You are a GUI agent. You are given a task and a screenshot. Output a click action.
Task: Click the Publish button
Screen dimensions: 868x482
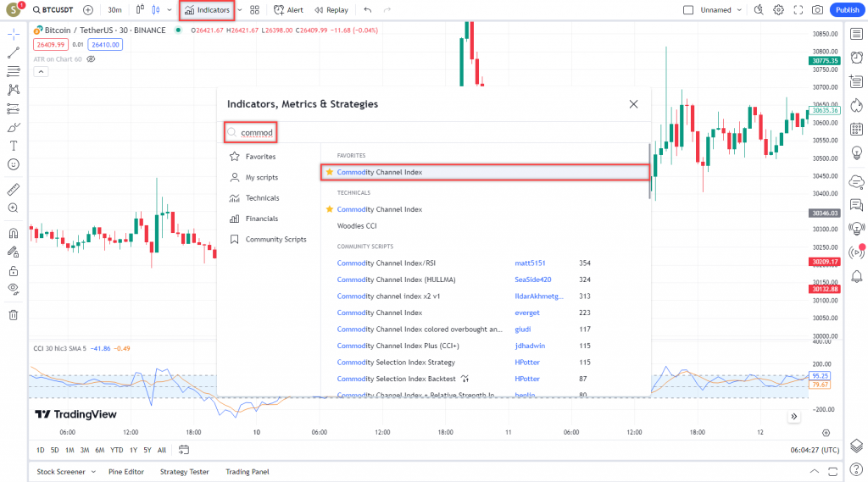point(846,10)
